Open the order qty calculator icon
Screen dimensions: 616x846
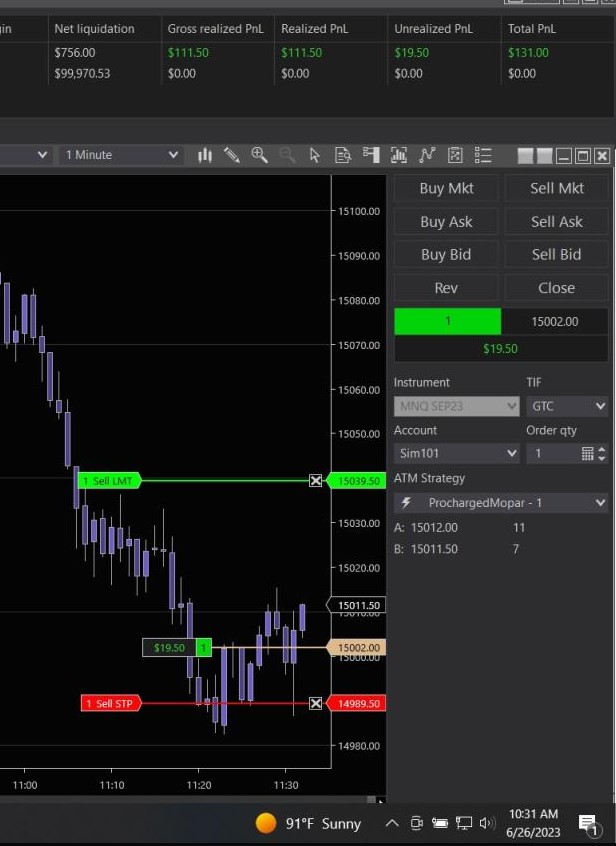[x=587, y=453]
